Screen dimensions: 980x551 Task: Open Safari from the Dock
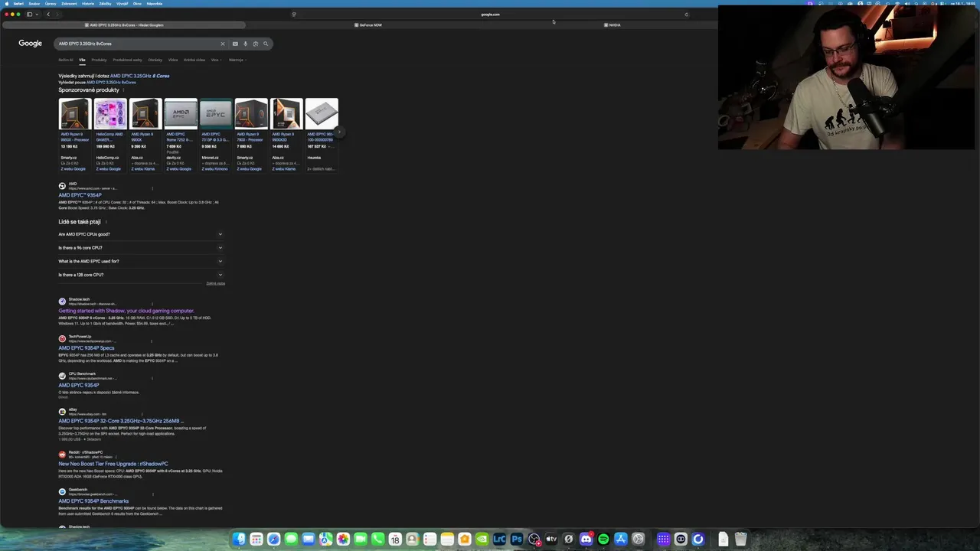tap(273, 539)
